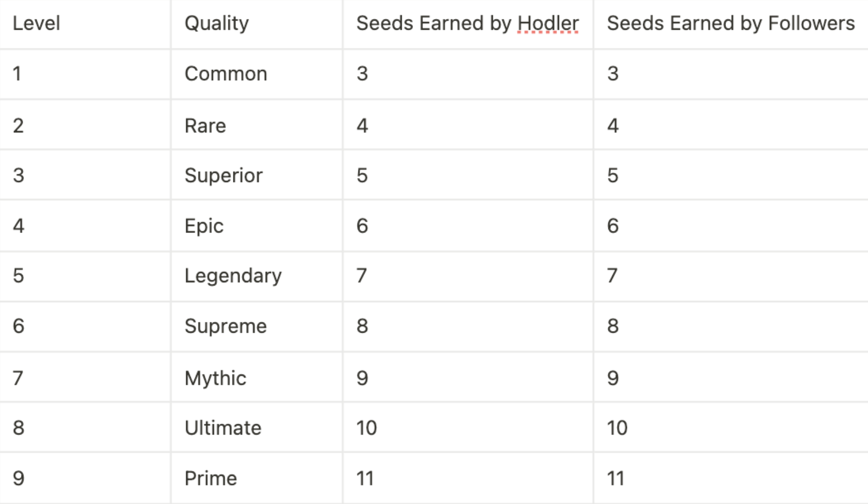868x504 pixels.
Task: Select the Mythic quality cell
Action: [215, 379]
